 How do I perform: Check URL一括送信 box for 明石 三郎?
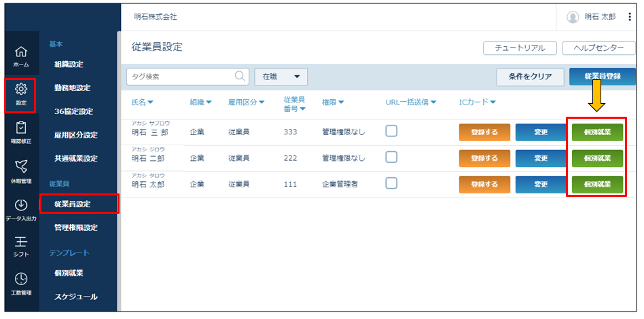coord(391,132)
